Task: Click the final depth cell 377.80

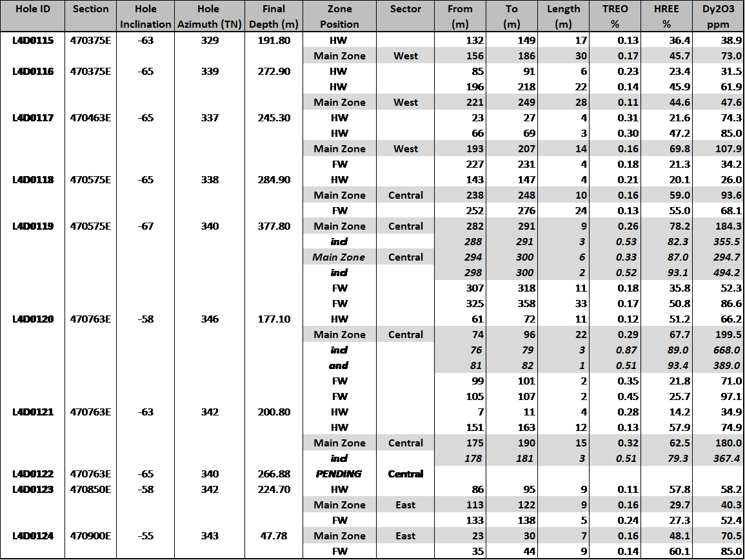Action: pyautogui.click(x=273, y=226)
